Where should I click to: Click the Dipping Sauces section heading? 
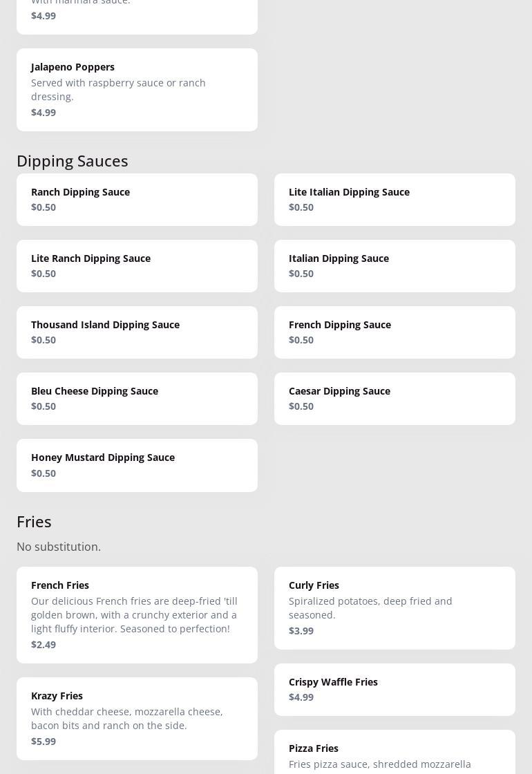tap(73, 160)
